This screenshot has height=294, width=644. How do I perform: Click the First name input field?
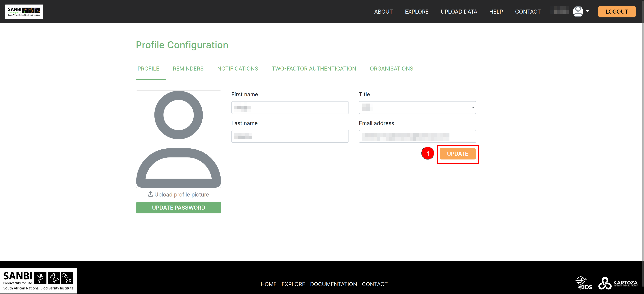[290, 107]
